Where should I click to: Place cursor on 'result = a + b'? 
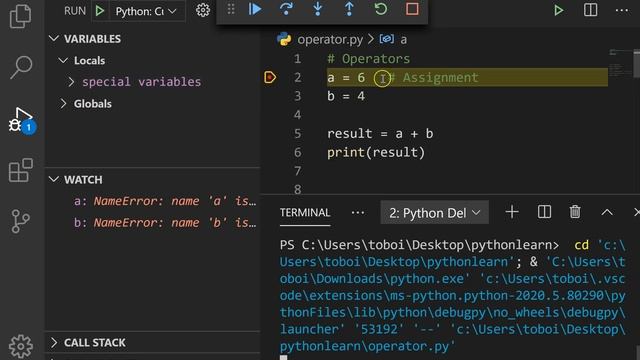pyautogui.click(x=380, y=134)
